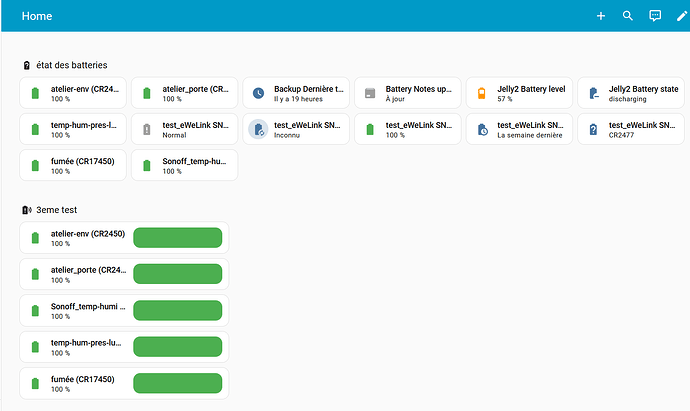
Task: Click the Backup clock icon
Action: (258, 93)
